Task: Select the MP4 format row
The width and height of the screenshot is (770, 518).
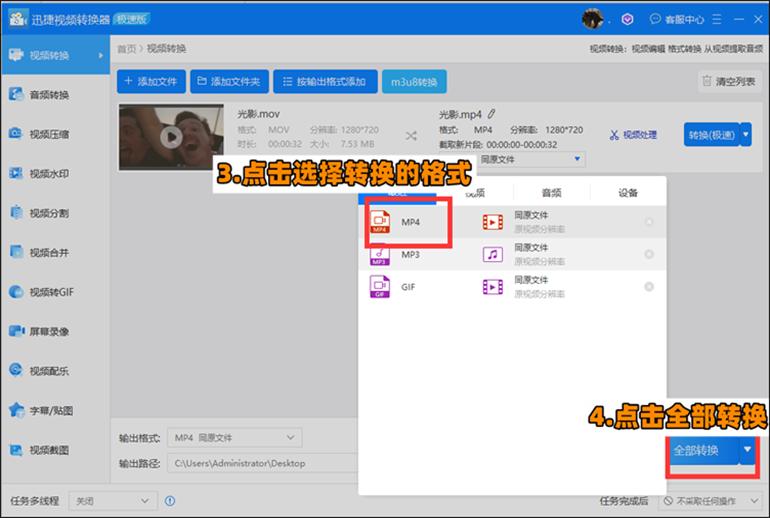Action: point(512,222)
